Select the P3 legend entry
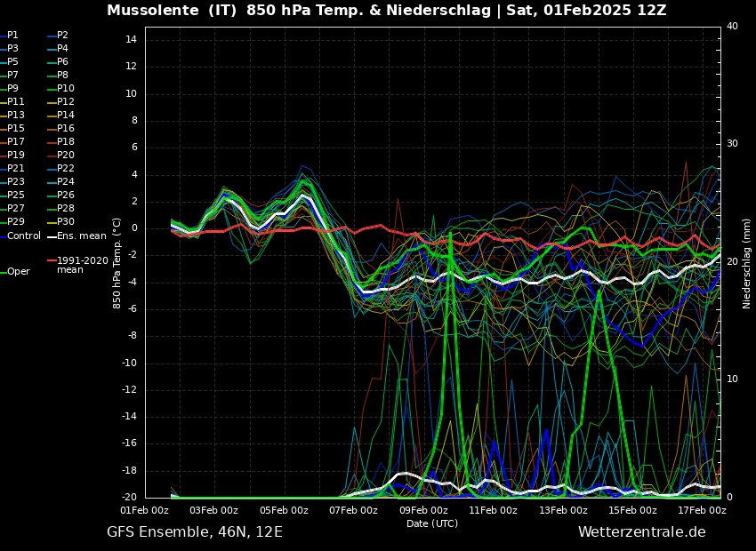Screen dimensions: 756x551 pyautogui.click(x=12, y=48)
